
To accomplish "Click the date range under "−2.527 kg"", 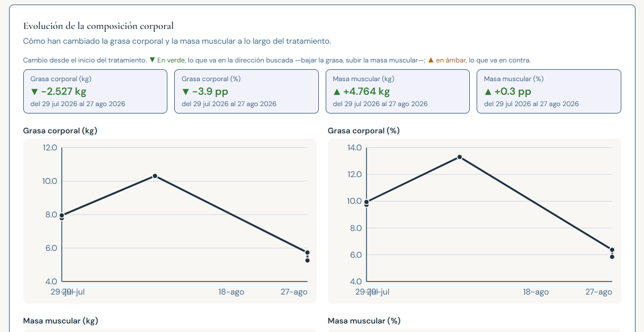I will (78, 104).
